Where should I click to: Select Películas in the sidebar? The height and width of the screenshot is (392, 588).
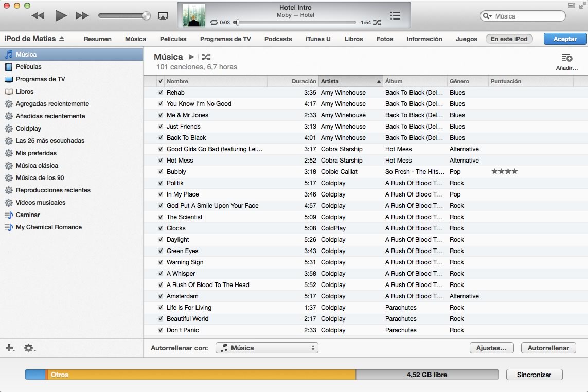coord(72,67)
